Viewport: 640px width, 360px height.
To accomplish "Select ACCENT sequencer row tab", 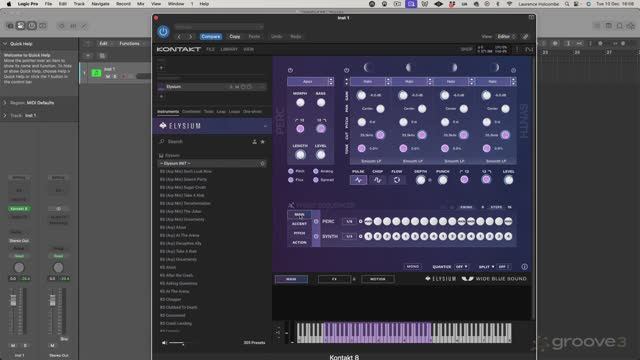I will (x=299, y=224).
